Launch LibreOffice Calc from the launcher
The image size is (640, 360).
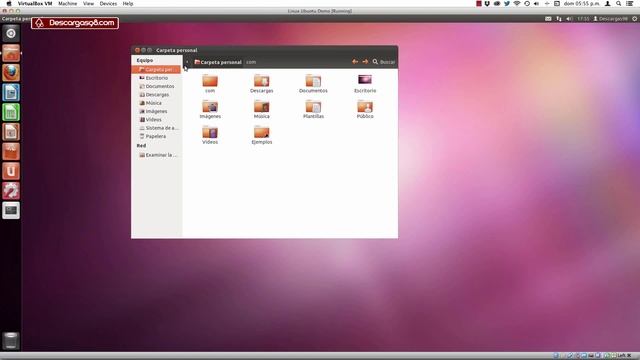pos(11,112)
